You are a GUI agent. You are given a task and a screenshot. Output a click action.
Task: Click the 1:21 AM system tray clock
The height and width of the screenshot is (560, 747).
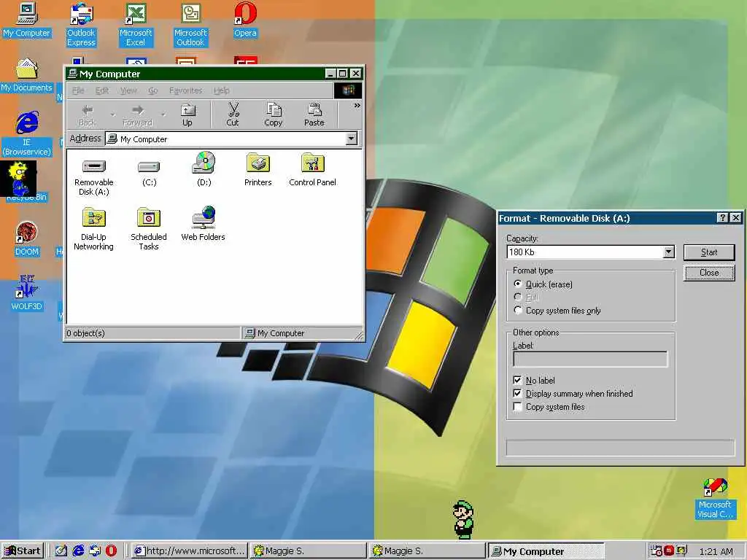(716, 551)
